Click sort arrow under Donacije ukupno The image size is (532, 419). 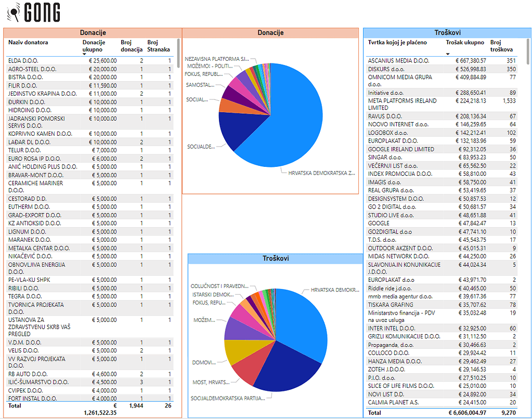(85, 54)
